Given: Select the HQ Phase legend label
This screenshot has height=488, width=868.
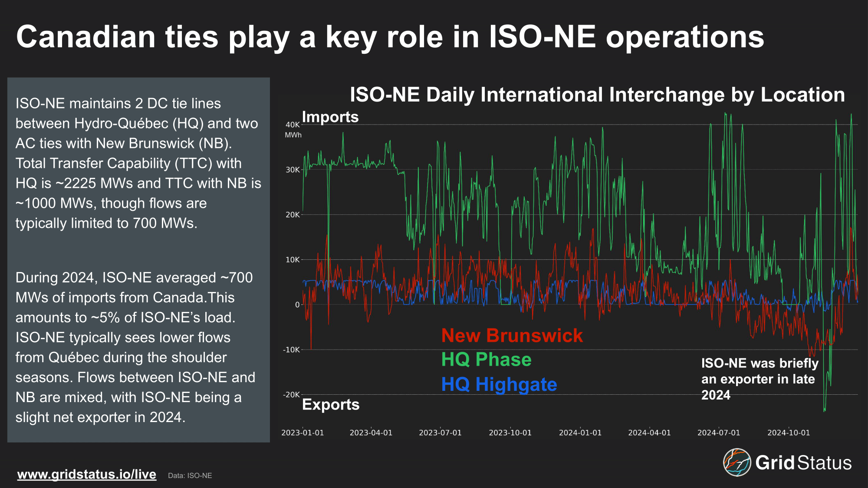Looking at the screenshot, I should 486,360.
